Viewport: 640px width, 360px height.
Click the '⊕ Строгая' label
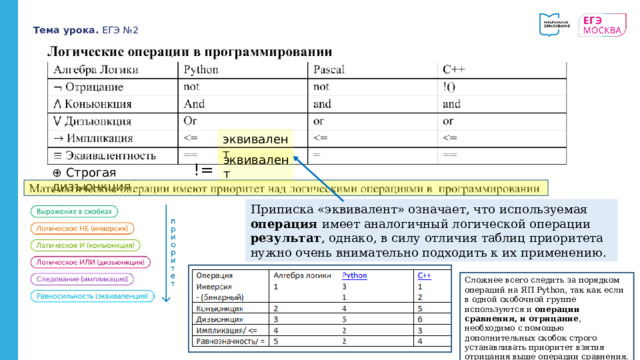(84, 173)
